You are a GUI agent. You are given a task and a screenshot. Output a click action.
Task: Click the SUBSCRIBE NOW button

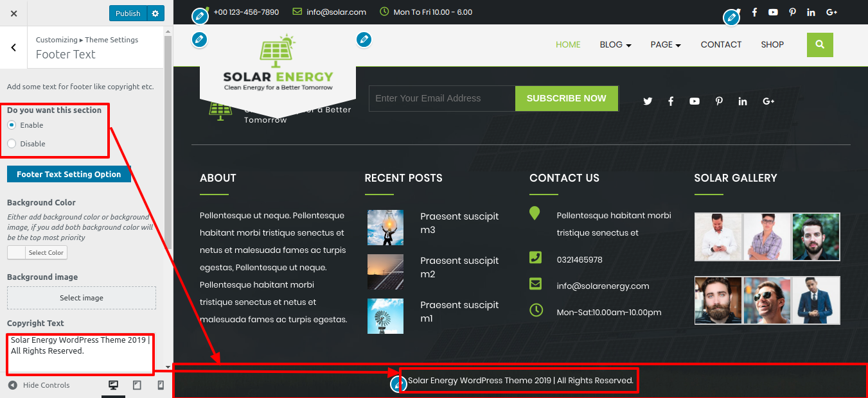(567, 98)
